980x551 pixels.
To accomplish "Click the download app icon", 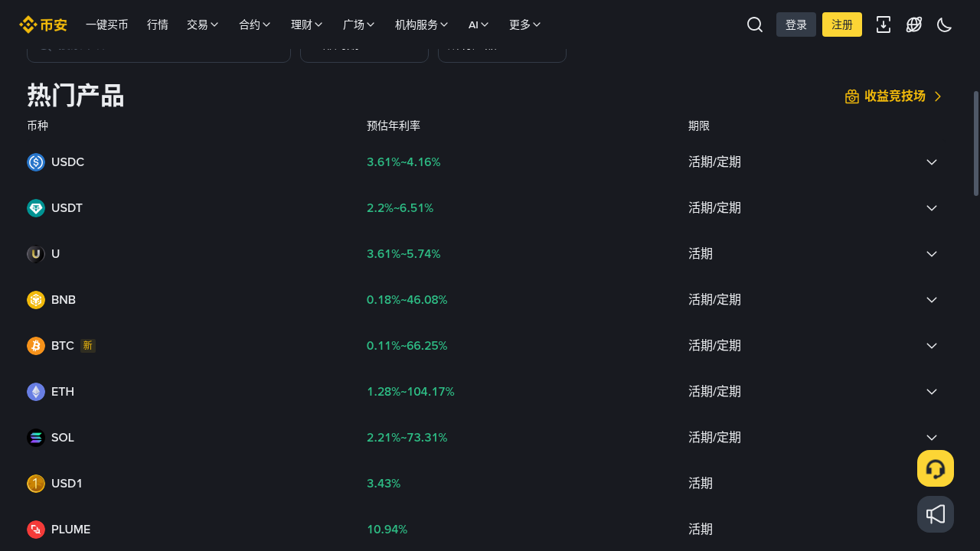I will pos(884,24).
